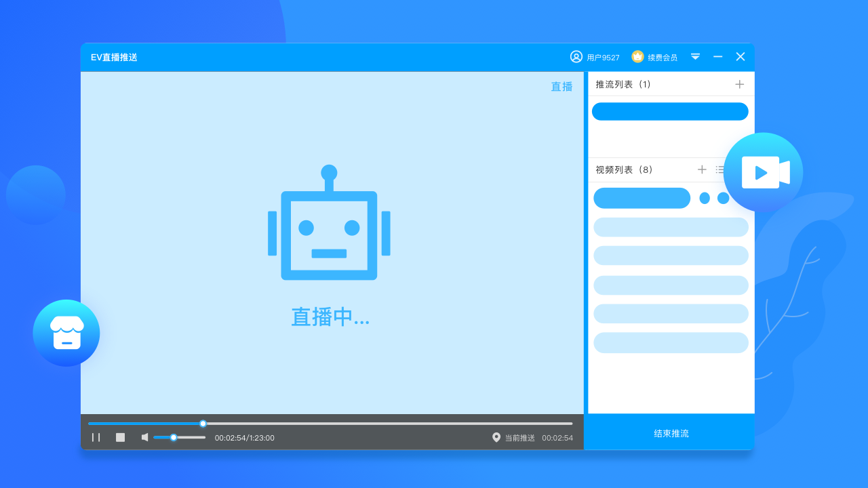Stop the video with the square button
Image resolution: width=868 pixels, height=488 pixels.
click(120, 437)
